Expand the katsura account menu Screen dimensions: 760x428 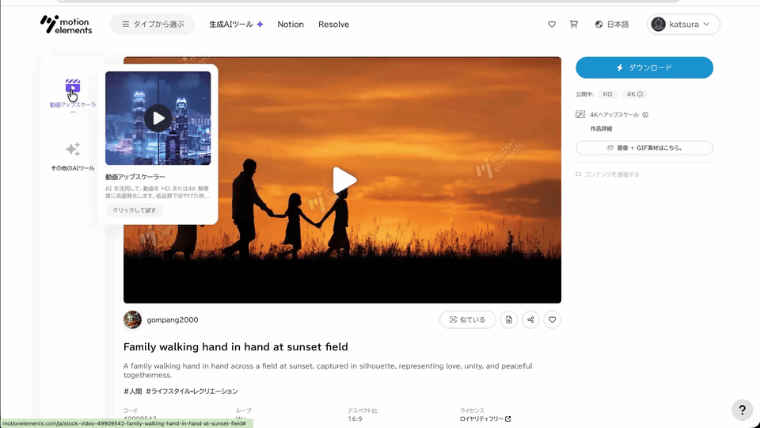[x=684, y=24]
